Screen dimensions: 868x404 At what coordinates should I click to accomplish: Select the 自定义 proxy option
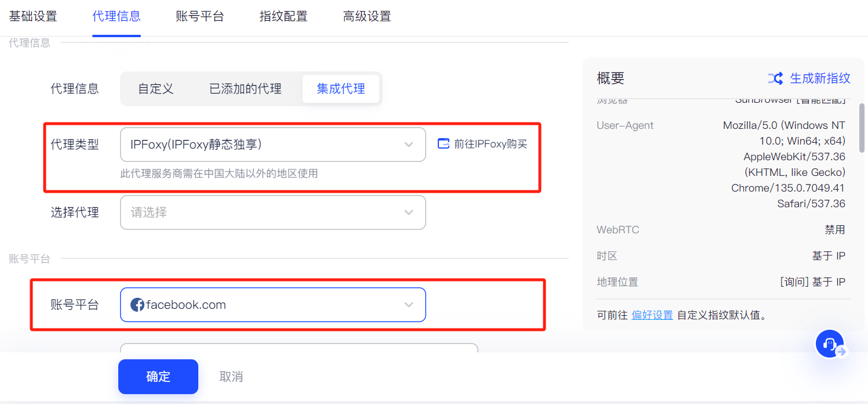pyautogui.click(x=156, y=89)
